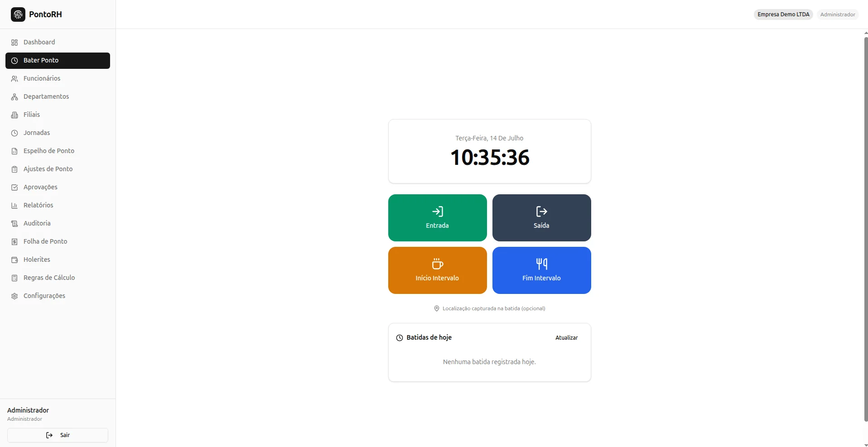Image resolution: width=868 pixels, height=447 pixels.
Task: Start break with Início Intervalo button
Action: pyautogui.click(x=437, y=270)
